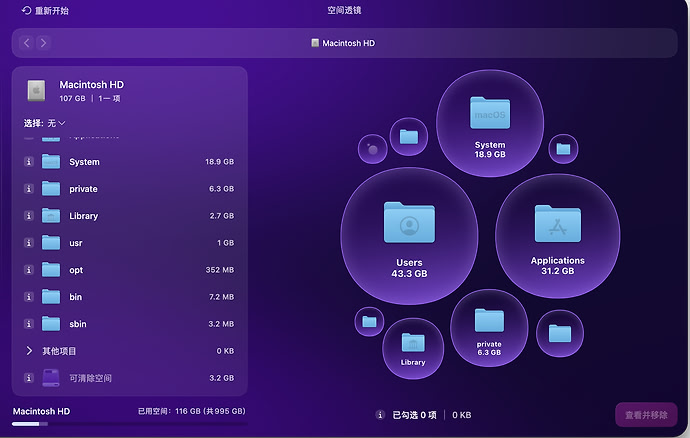Show info for the Library row
Image resolution: width=690 pixels, height=438 pixels.
(x=29, y=216)
